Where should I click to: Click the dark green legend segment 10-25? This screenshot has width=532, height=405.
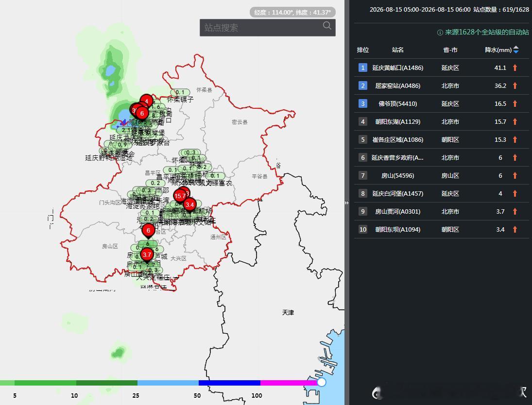tap(107, 383)
